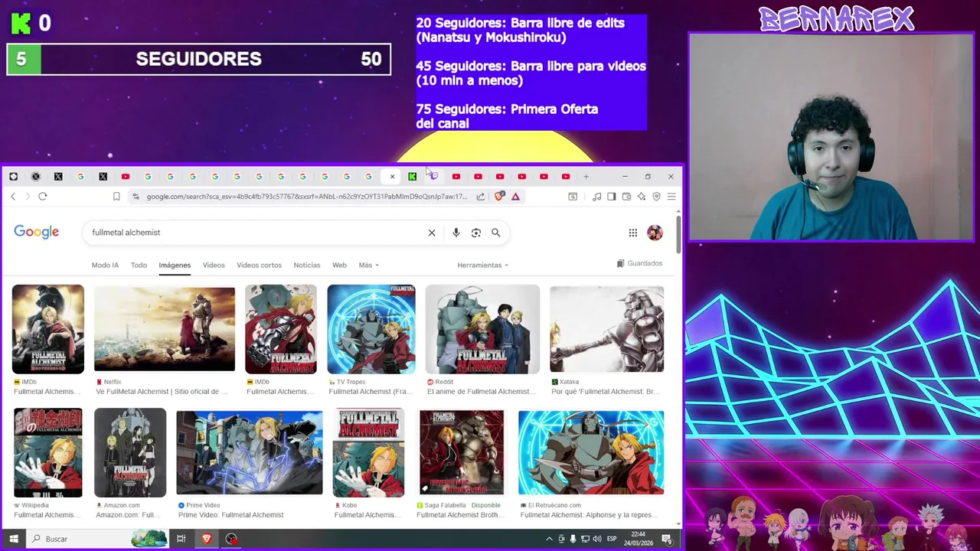The image size is (980, 551).
Task: Expand the Más dropdown
Action: [x=368, y=266]
